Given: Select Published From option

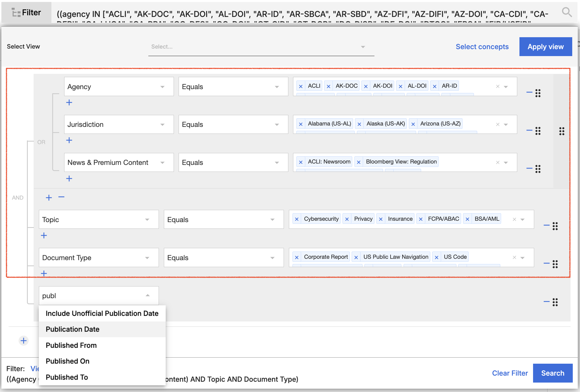Looking at the screenshot, I should [x=71, y=345].
